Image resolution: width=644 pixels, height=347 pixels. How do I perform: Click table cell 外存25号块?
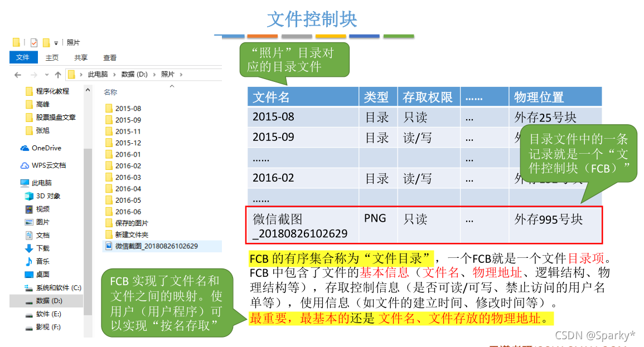coord(545,118)
